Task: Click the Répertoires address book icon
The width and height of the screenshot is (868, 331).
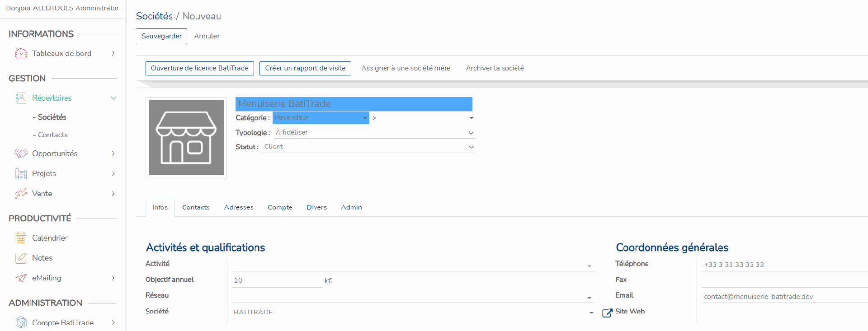Action: pyautogui.click(x=21, y=98)
